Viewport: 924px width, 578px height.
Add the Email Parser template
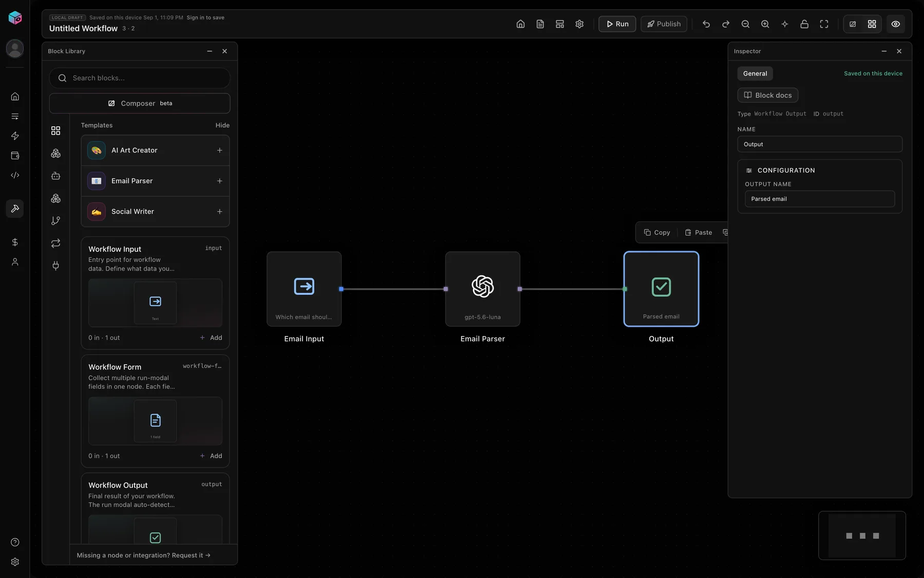point(219,181)
